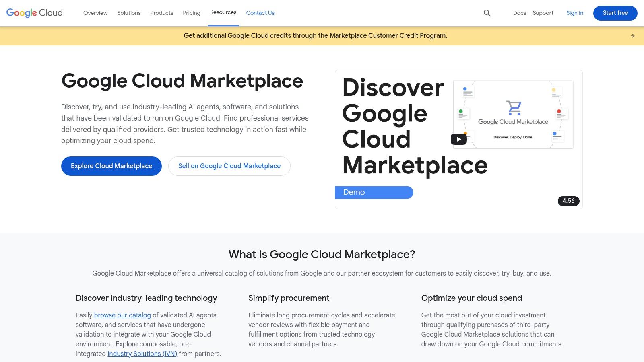Select the Overview menu item

coord(95,13)
